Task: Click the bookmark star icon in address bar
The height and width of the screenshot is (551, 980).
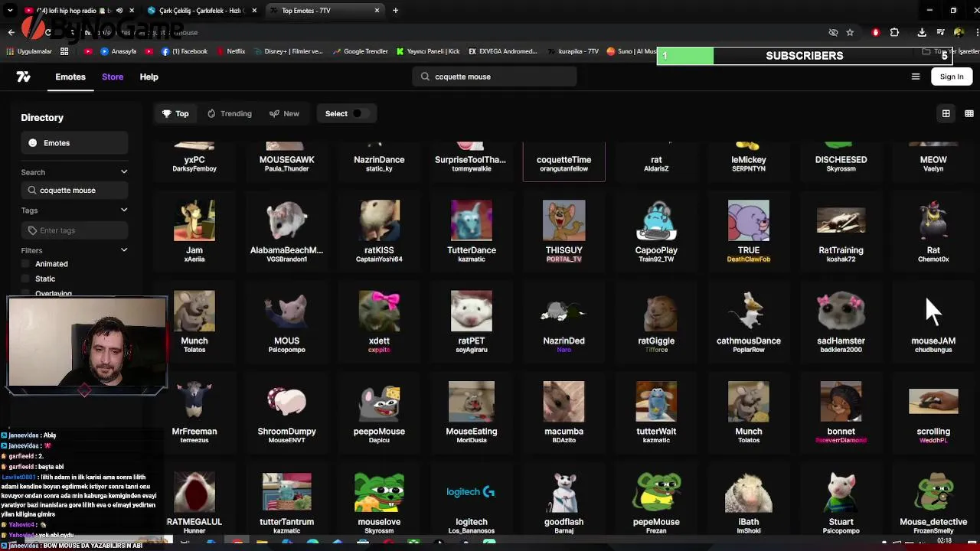Action: click(850, 32)
